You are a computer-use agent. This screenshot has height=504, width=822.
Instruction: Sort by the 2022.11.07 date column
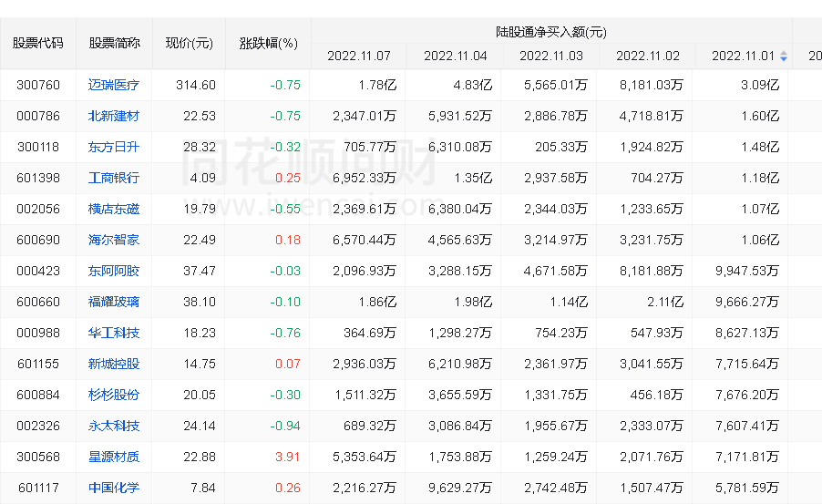(x=359, y=57)
